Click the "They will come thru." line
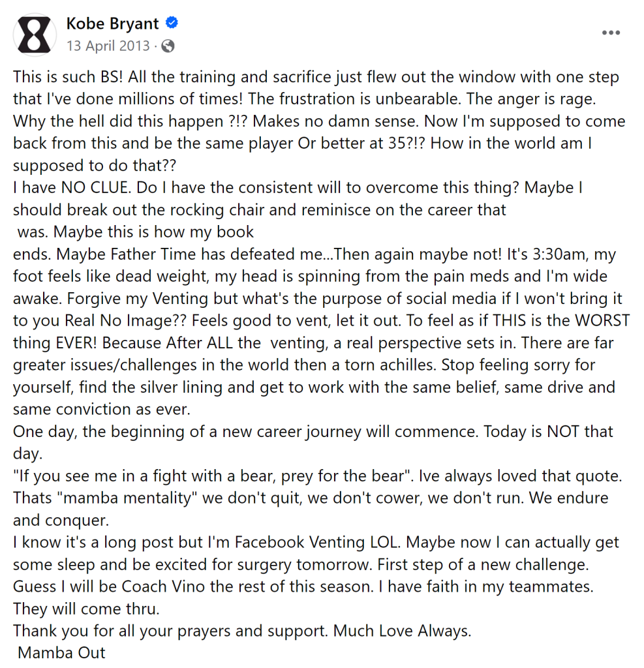 [x=86, y=608]
